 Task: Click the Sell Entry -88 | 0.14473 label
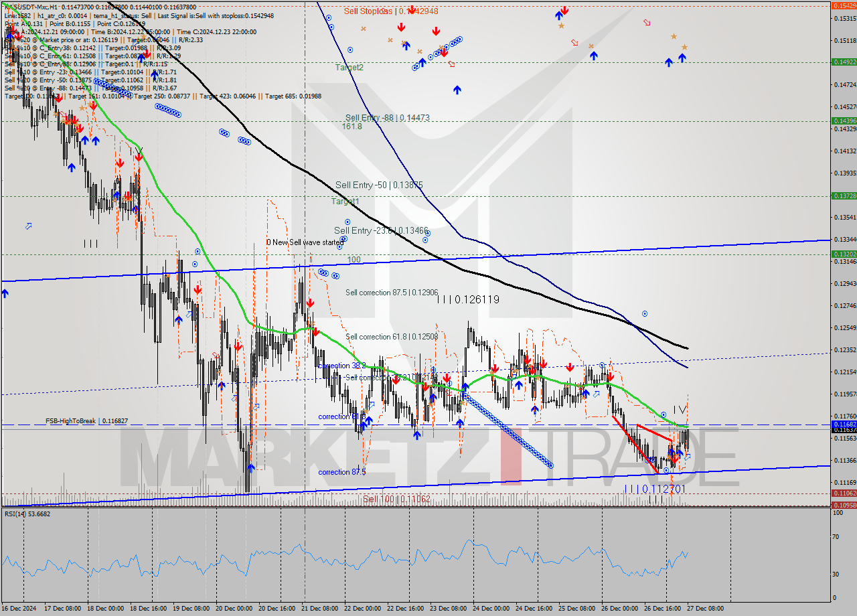pyautogui.click(x=388, y=118)
